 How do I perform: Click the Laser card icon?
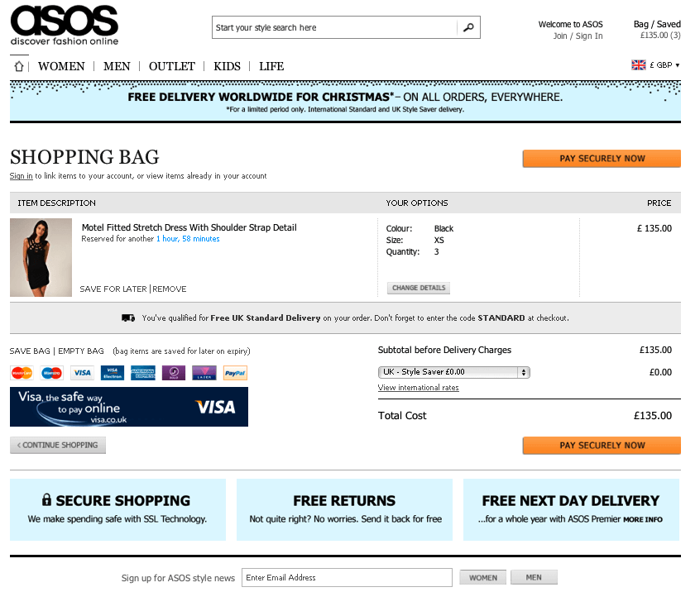[204, 373]
